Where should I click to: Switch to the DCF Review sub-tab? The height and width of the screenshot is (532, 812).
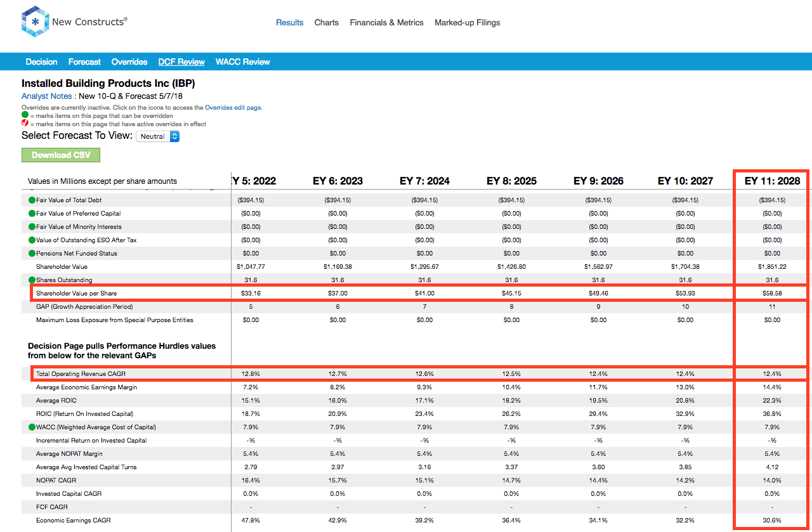(x=181, y=62)
